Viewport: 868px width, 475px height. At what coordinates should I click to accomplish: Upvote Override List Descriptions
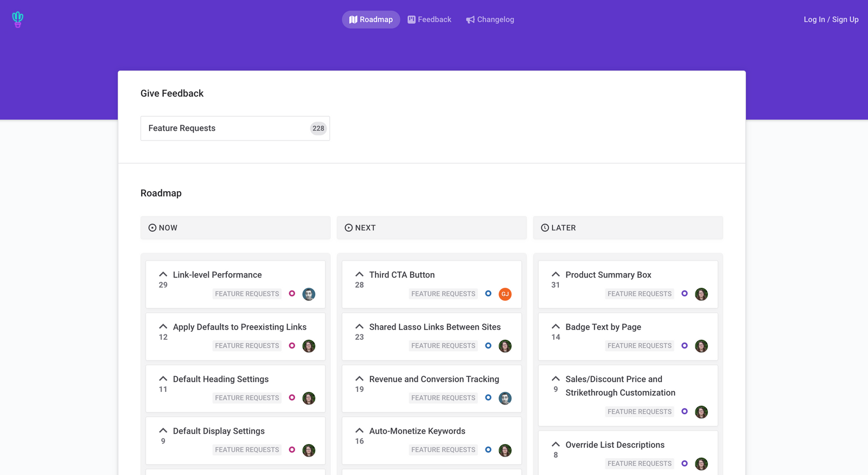(x=556, y=445)
